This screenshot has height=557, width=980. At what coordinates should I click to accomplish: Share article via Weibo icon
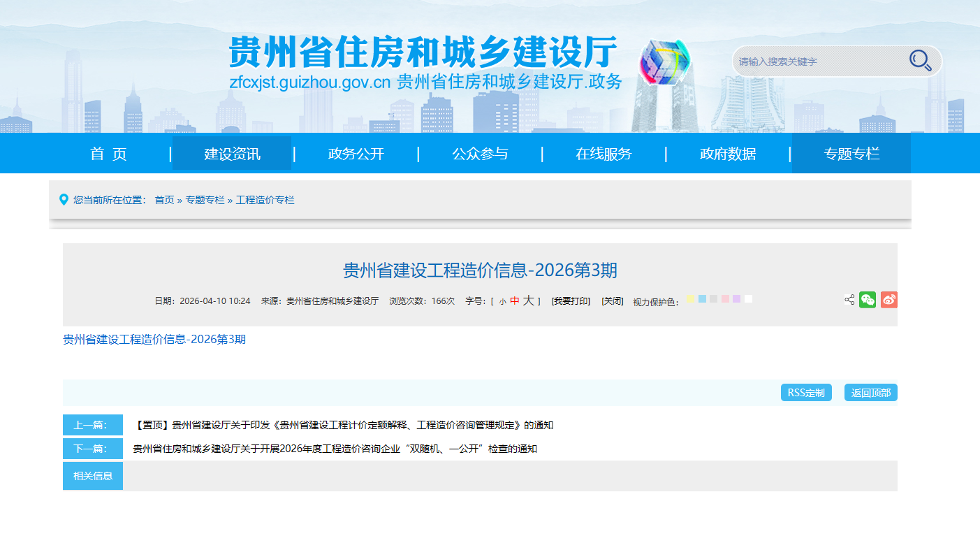coord(888,300)
